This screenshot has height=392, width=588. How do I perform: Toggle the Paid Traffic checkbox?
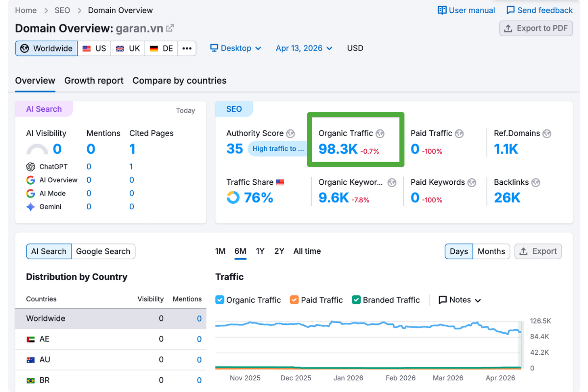pos(294,300)
